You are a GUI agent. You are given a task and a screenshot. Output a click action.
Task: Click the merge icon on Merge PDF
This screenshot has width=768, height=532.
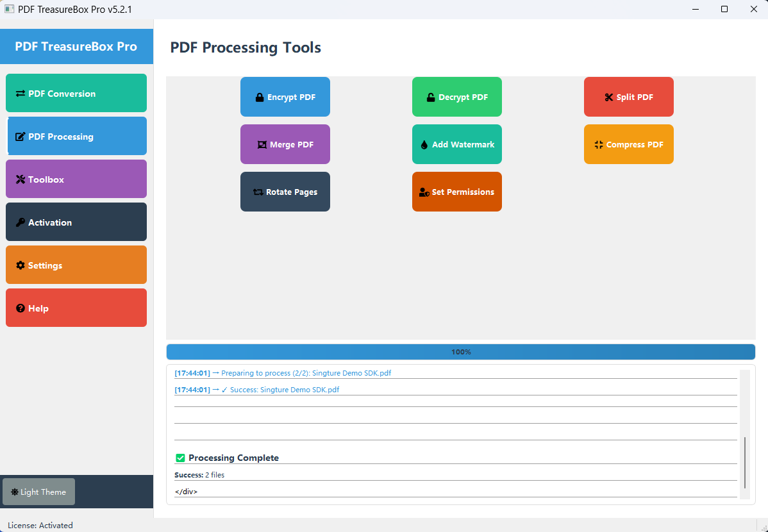point(262,144)
